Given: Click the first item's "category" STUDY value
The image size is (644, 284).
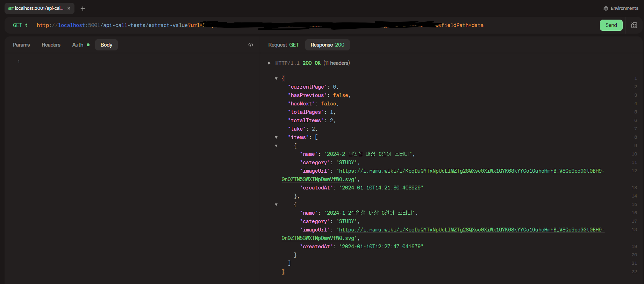Looking at the screenshot, I should (x=346, y=162).
